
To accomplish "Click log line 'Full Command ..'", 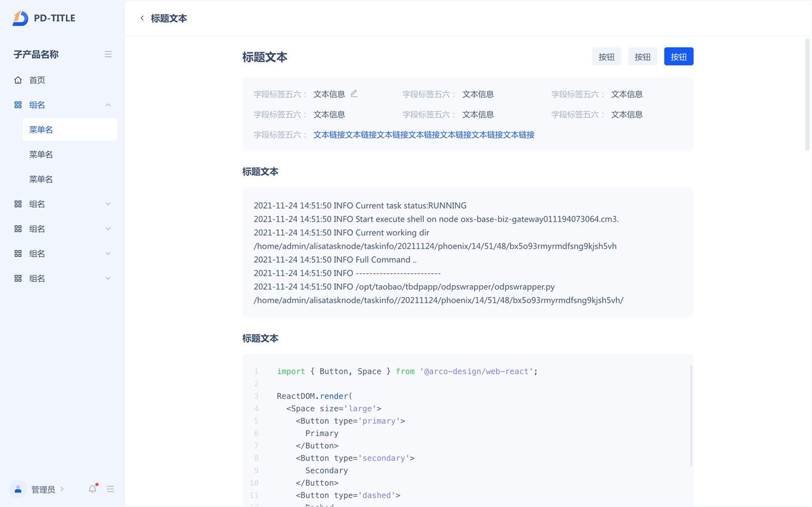I will click(335, 260).
